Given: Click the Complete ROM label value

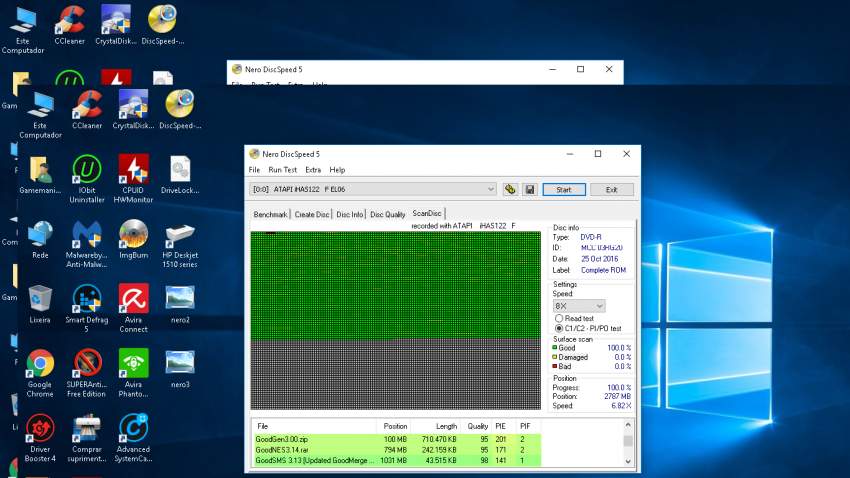Looking at the screenshot, I should pos(603,270).
